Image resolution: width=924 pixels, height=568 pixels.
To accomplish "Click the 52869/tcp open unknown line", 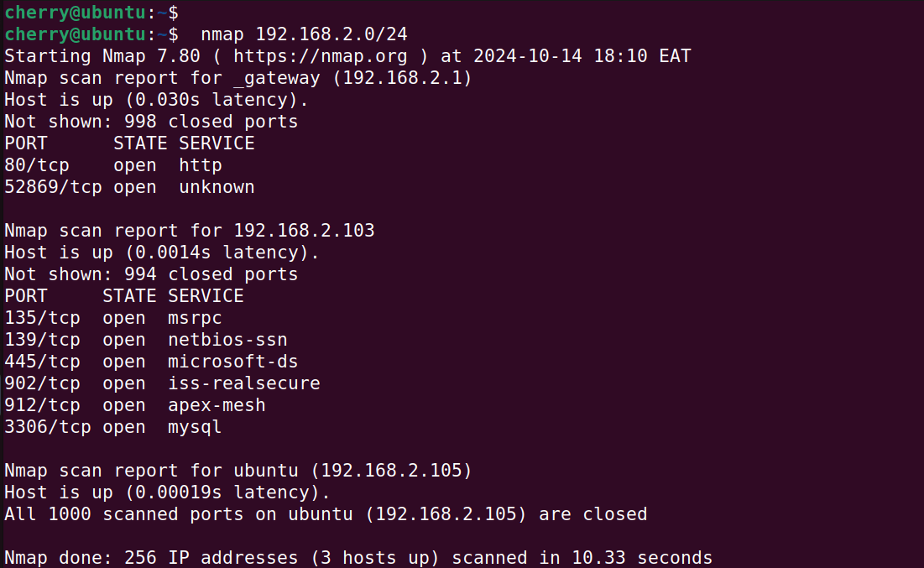I will 129,187.
